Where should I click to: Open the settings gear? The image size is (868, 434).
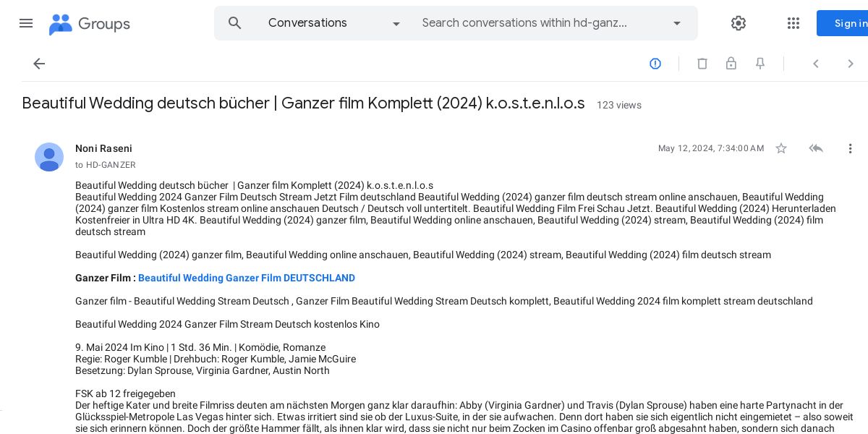point(739,23)
